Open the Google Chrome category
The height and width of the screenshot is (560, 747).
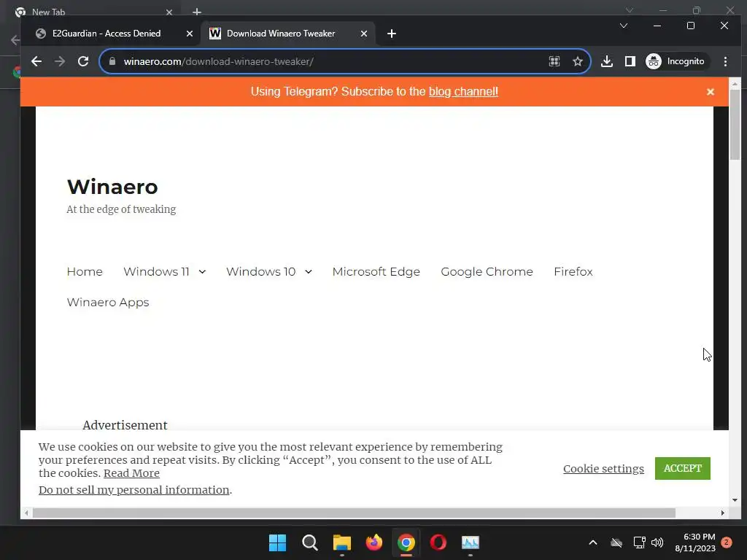(x=487, y=271)
